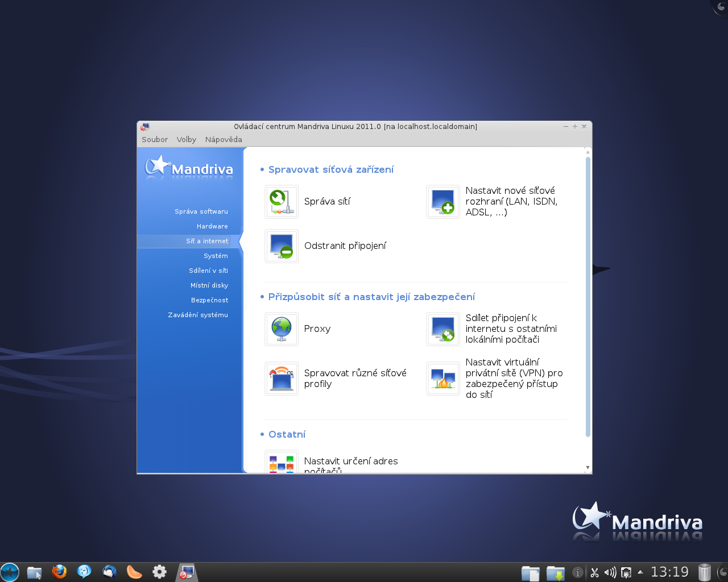Open the orange shell app in taskbar

pyautogui.click(x=134, y=572)
